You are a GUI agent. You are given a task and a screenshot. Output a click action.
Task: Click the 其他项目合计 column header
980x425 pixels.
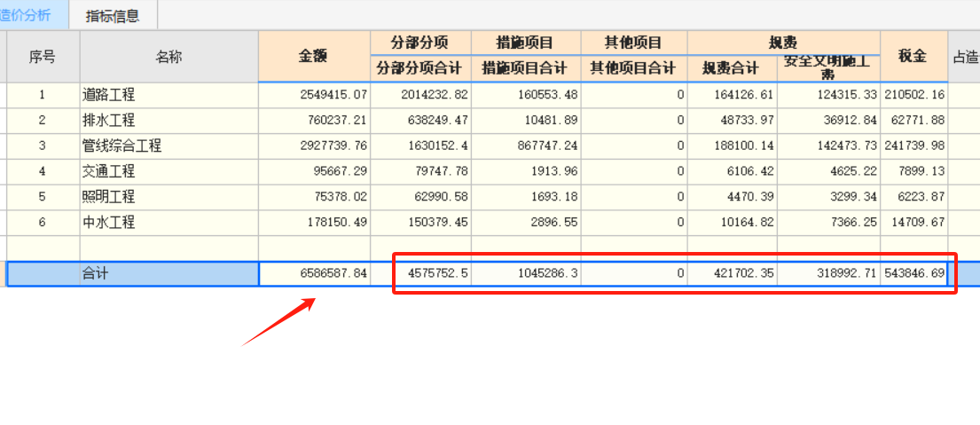[634, 68]
